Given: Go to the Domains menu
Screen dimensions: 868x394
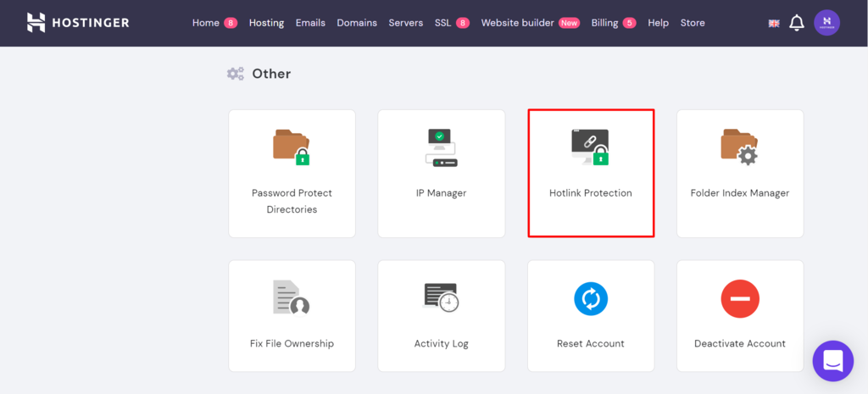Looking at the screenshot, I should pyautogui.click(x=357, y=23).
